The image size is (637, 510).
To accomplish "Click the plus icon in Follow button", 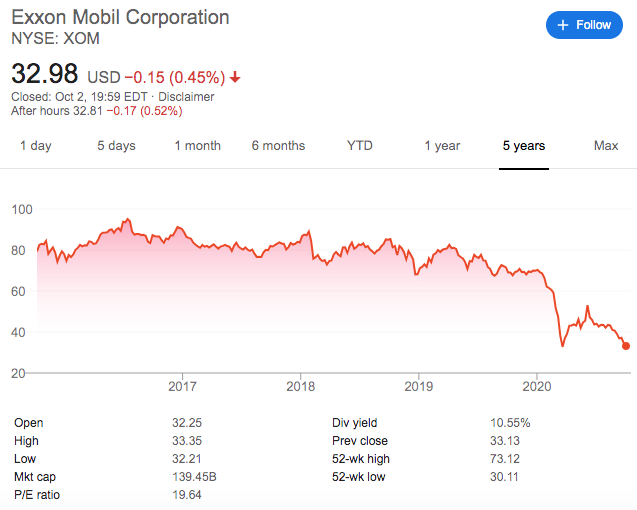I will point(563,25).
